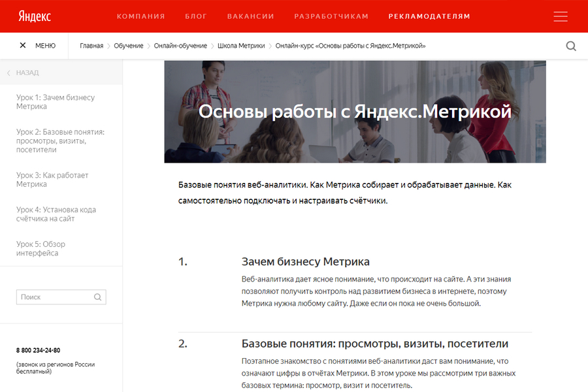Go to the Блог section

click(196, 16)
